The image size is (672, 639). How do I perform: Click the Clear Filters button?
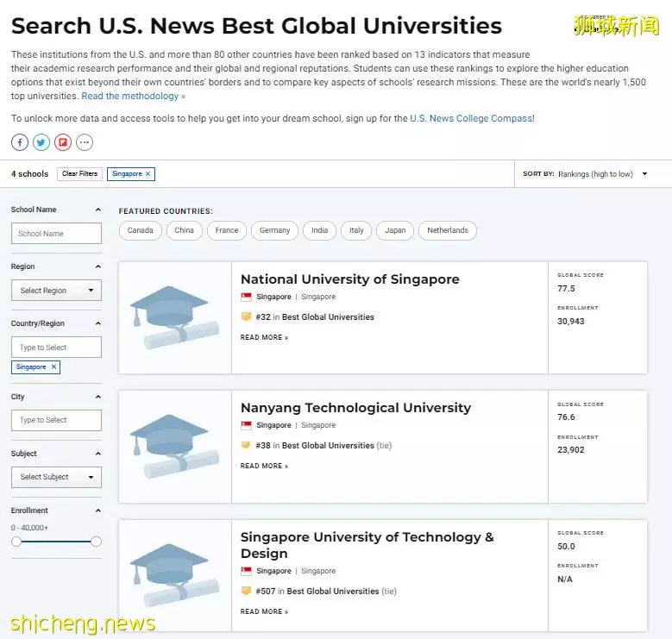tap(79, 173)
